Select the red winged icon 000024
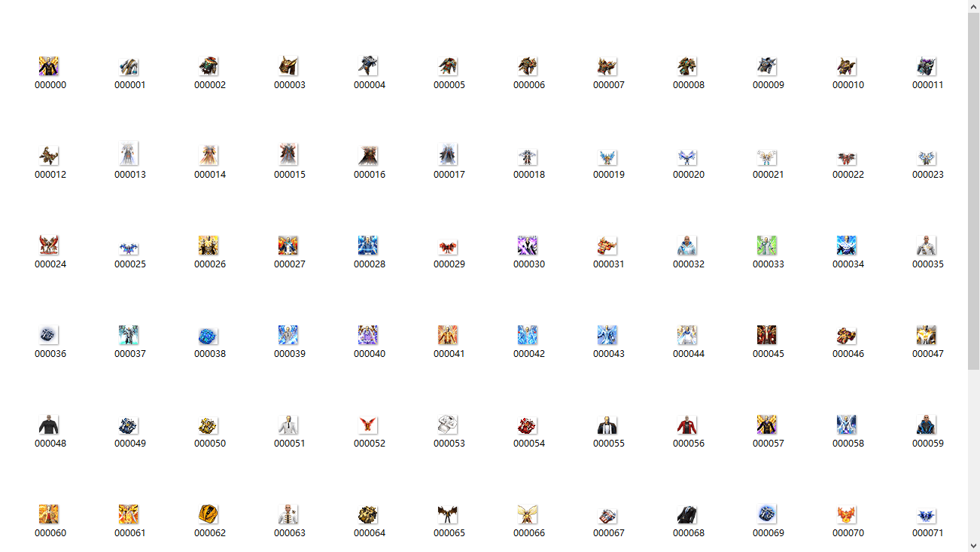 point(50,246)
